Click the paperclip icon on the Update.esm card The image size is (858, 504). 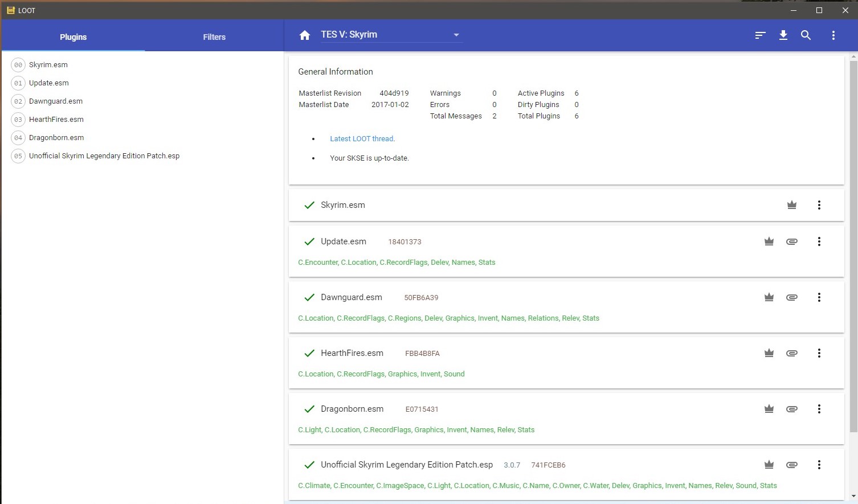click(792, 241)
